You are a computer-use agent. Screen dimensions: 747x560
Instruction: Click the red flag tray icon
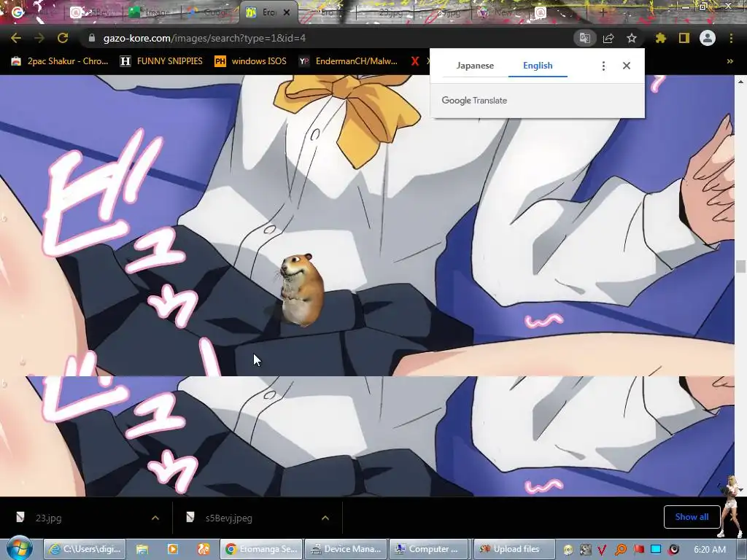point(638,550)
